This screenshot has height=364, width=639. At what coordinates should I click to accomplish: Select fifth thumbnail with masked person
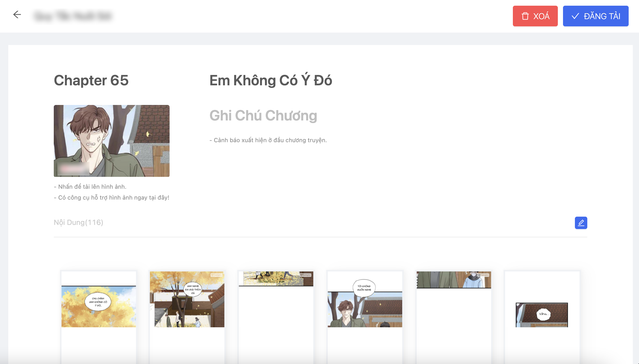(454, 317)
